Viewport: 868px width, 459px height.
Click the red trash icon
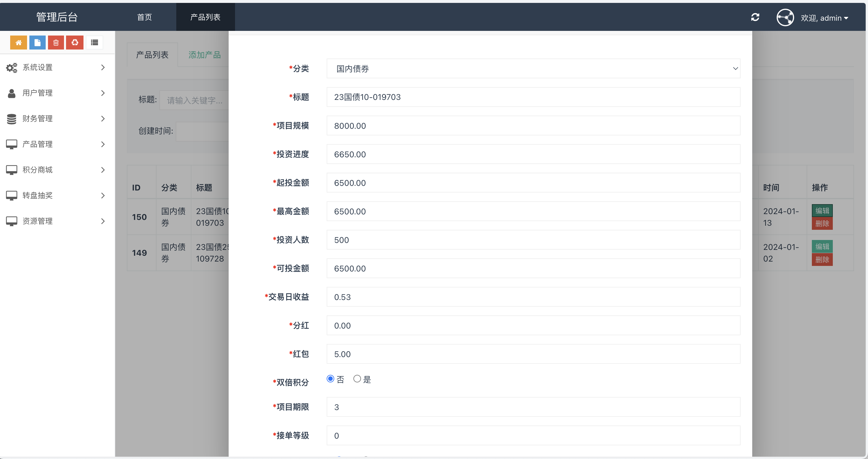coord(56,43)
